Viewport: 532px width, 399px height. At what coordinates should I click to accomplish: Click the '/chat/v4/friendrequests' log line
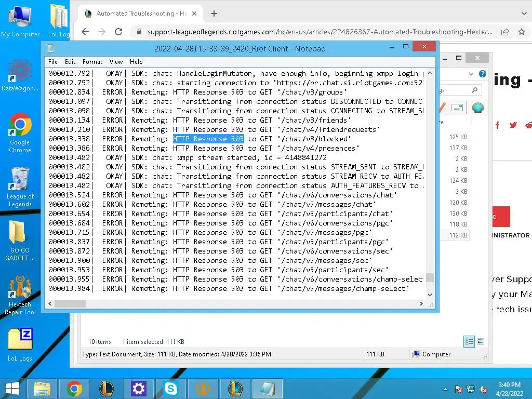(x=215, y=129)
